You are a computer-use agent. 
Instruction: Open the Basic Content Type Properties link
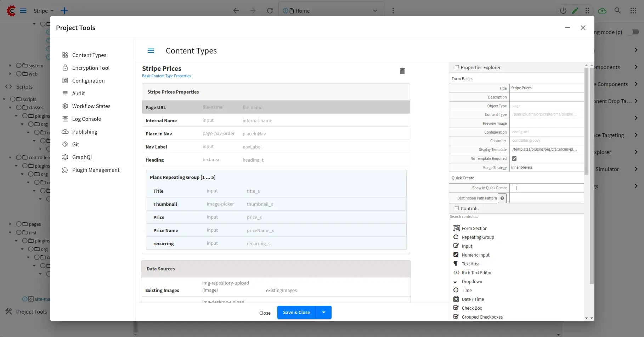tap(166, 76)
